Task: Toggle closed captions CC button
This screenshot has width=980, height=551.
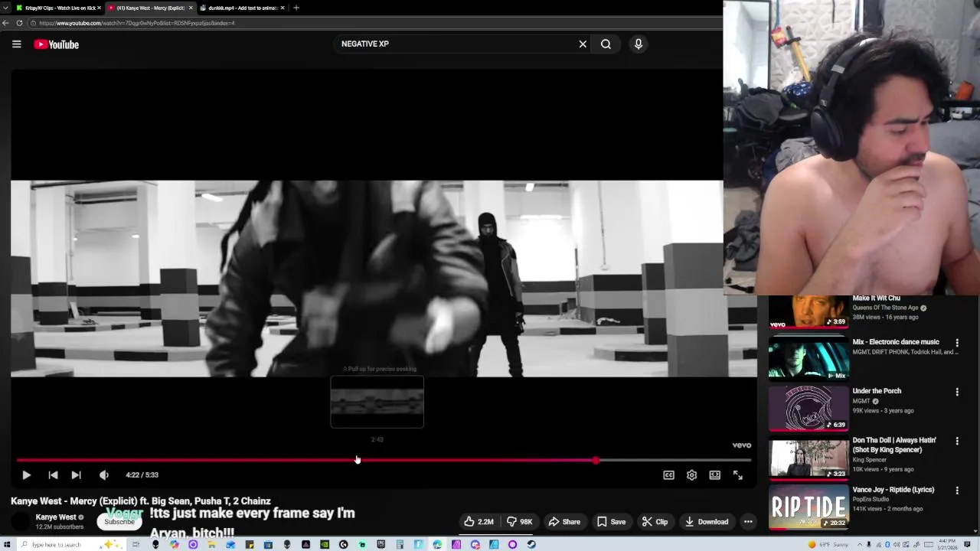Action: 668,475
